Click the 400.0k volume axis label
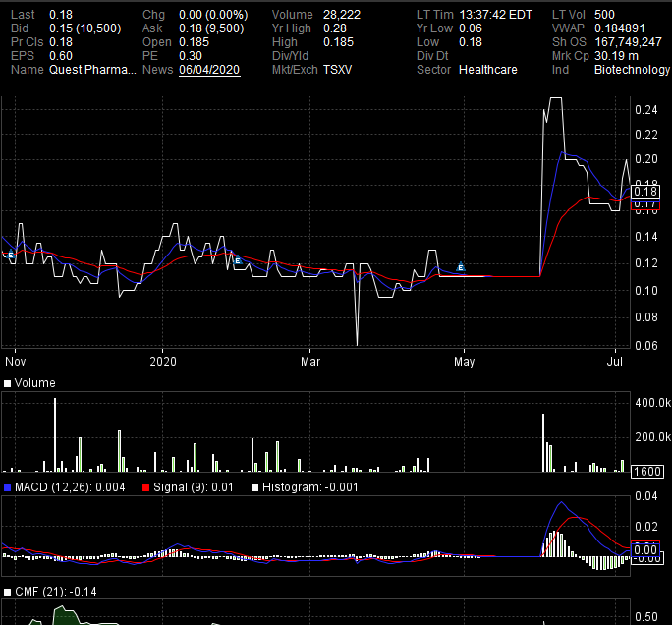The image size is (672, 625). click(652, 403)
